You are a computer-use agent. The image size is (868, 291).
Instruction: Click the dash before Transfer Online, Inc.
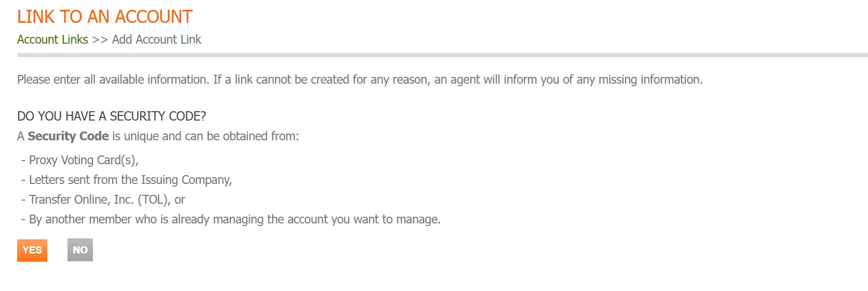coord(23,200)
